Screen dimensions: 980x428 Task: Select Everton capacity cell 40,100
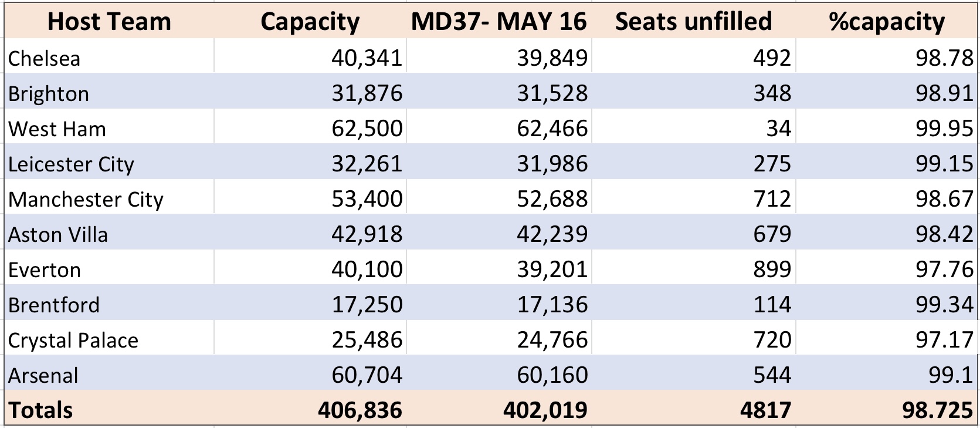[x=310, y=268]
